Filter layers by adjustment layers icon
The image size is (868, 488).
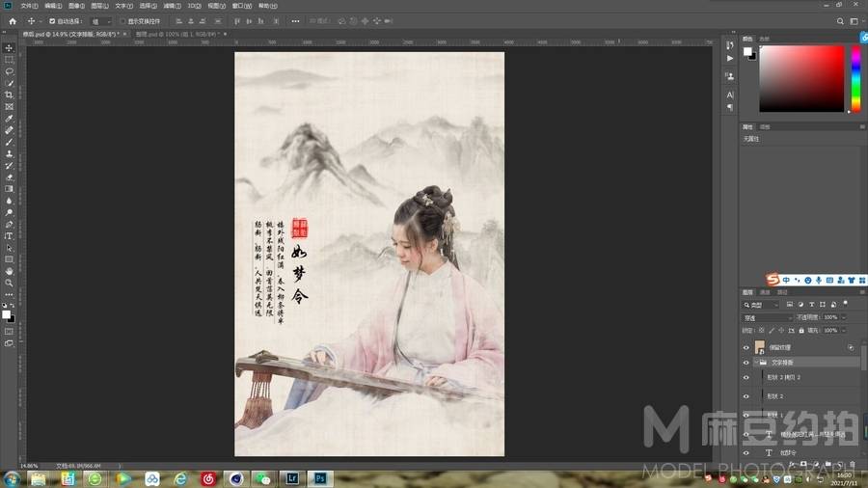(x=800, y=305)
